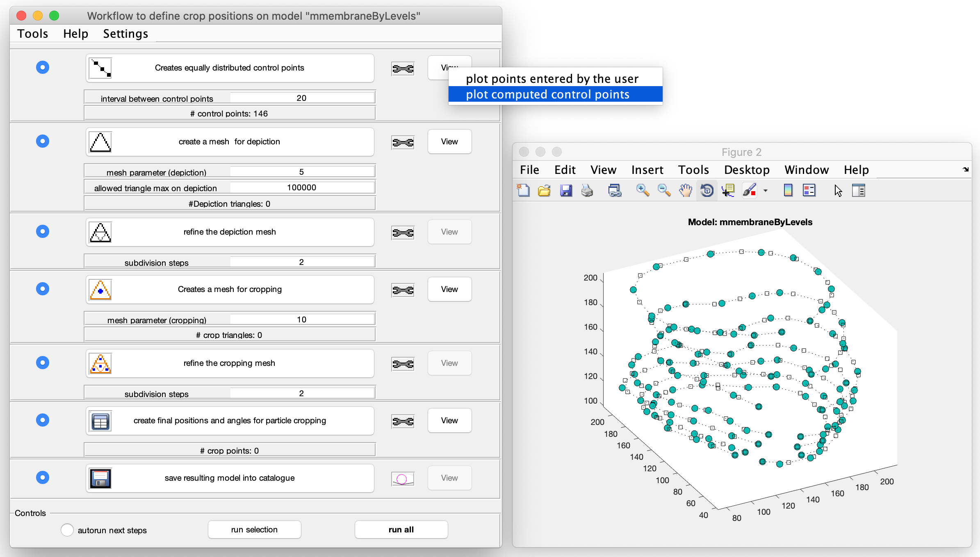The width and height of the screenshot is (980, 557).
Task: Click 'Model: mmembraneByLevels' plot title
Action: tap(750, 222)
